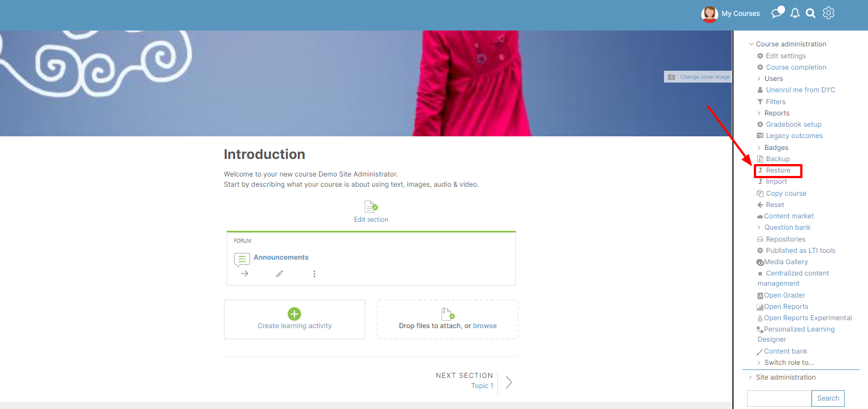
Task: Click the green plus create activity icon
Action: [x=294, y=314]
